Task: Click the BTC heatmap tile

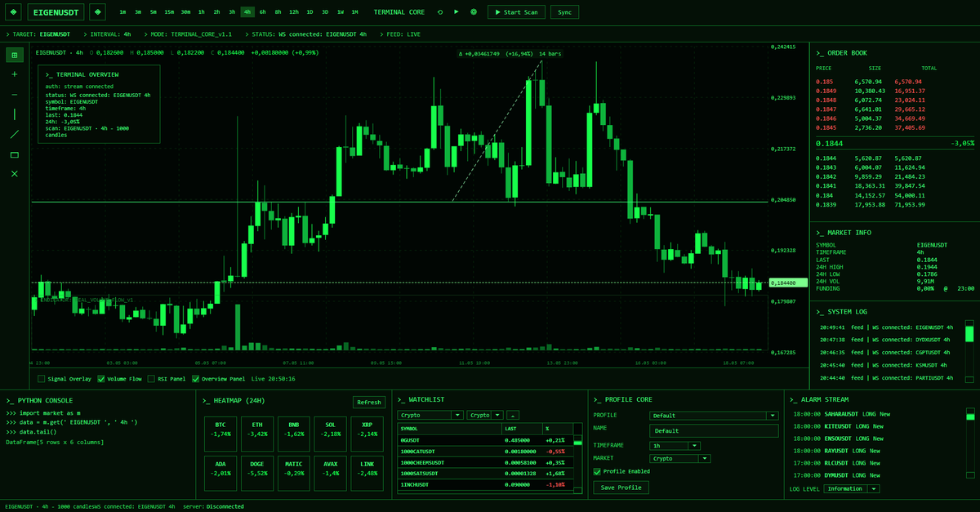Action: click(x=220, y=434)
